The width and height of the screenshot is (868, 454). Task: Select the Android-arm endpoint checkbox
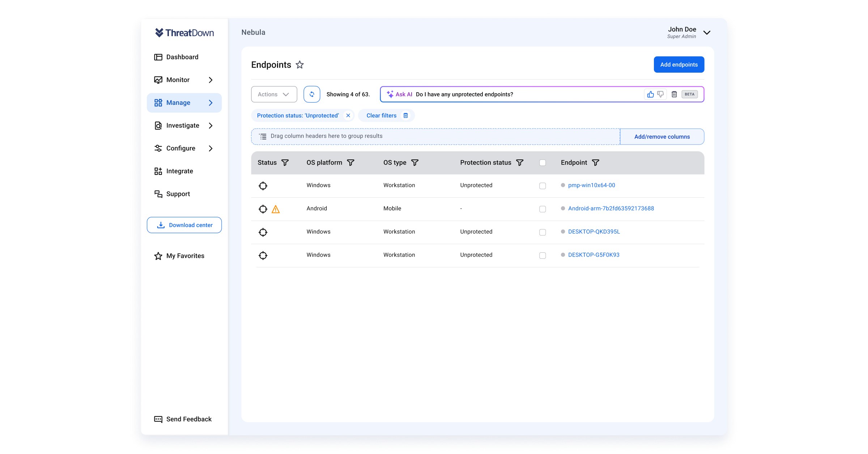click(x=542, y=209)
